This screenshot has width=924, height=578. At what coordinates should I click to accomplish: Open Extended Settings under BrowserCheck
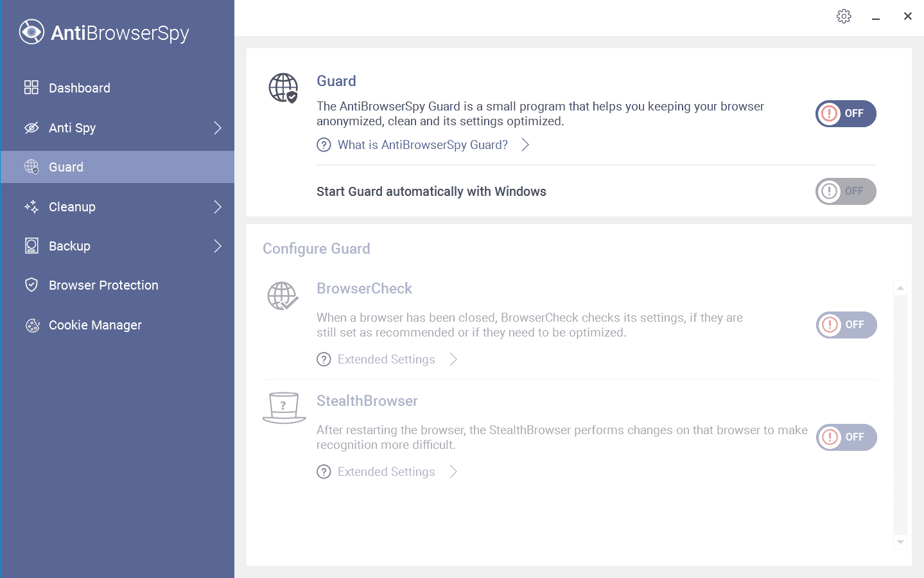point(386,360)
